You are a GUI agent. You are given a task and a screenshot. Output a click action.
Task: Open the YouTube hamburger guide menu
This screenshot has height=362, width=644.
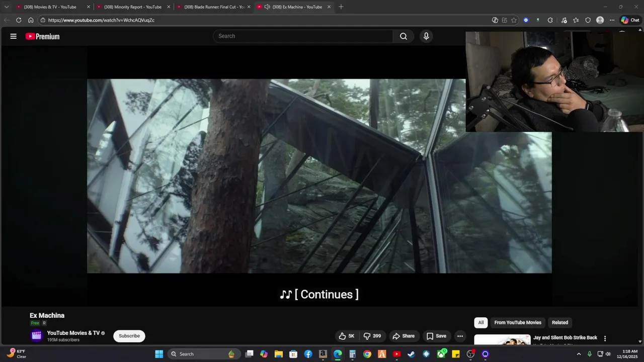pos(14,36)
